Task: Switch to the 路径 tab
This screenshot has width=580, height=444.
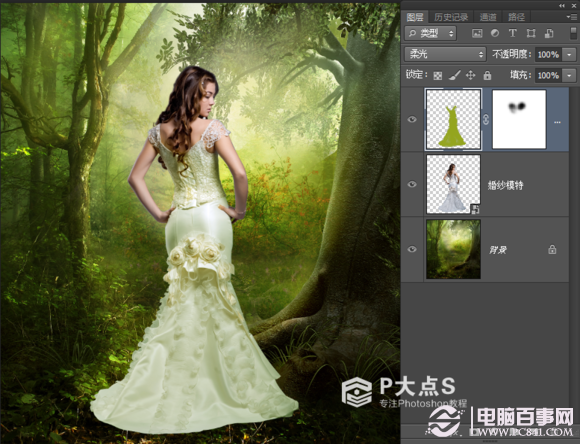Action: [x=516, y=17]
